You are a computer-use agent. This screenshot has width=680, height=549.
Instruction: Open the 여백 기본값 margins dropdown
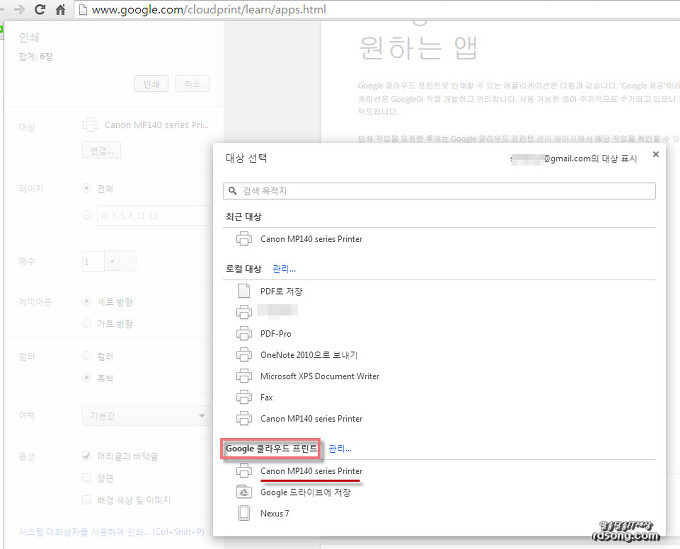pos(145,415)
